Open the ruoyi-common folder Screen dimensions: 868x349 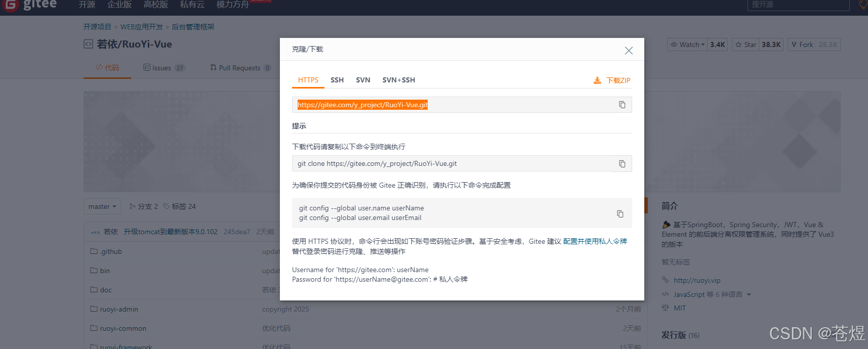123,328
